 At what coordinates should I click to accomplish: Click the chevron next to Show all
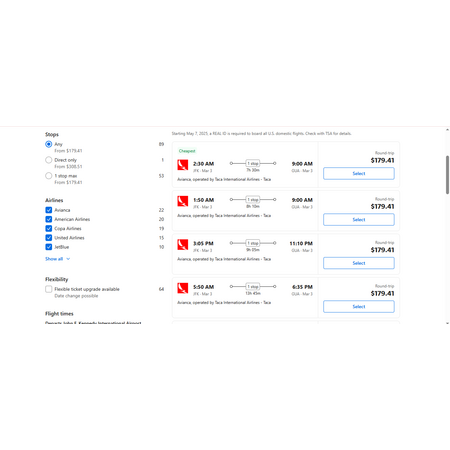tap(68, 259)
